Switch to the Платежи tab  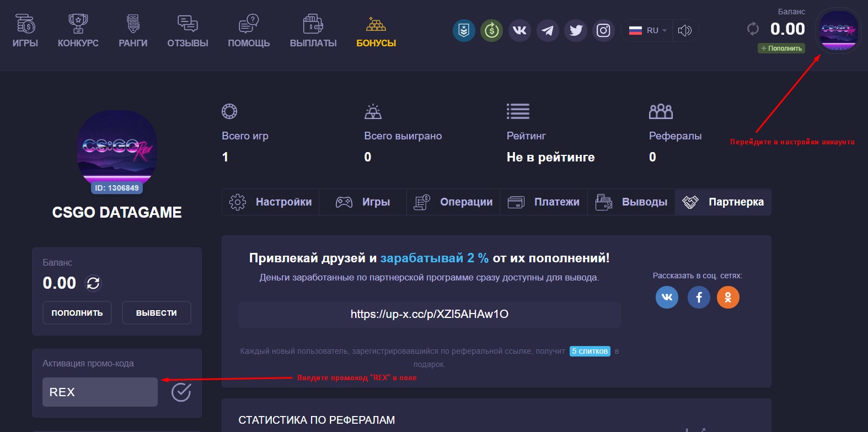(544, 202)
